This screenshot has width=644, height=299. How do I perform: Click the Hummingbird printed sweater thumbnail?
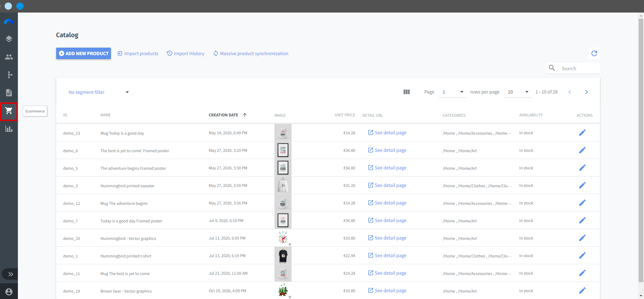coord(283,185)
